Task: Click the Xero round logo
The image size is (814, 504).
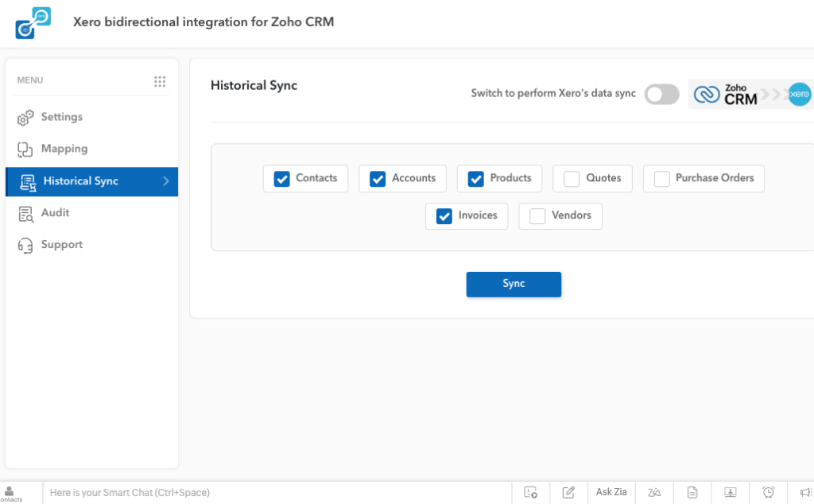Action: 800,94
